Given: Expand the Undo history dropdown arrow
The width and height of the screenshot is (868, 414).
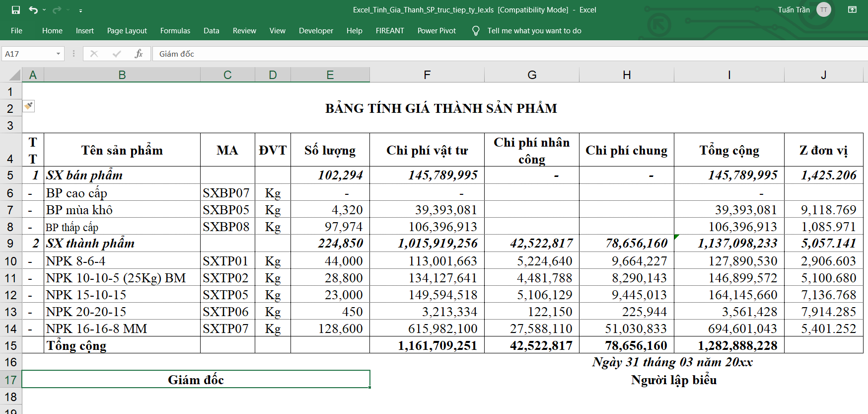Looking at the screenshot, I should pyautogui.click(x=44, y=10).
